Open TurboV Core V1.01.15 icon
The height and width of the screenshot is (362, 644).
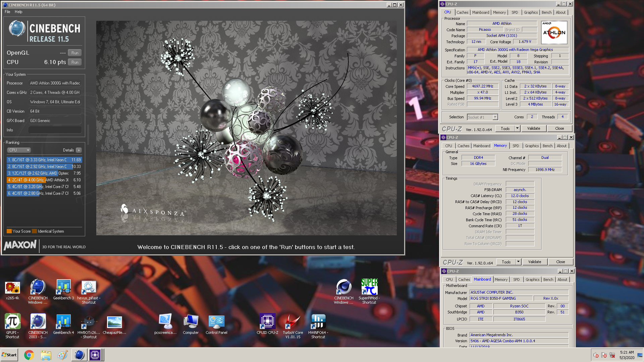[x=293, y=326]
